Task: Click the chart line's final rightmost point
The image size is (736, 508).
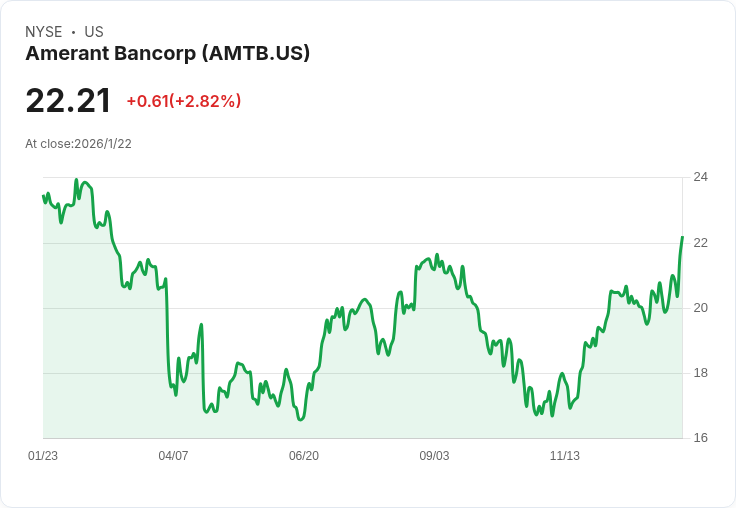Action: coord(682,237)
